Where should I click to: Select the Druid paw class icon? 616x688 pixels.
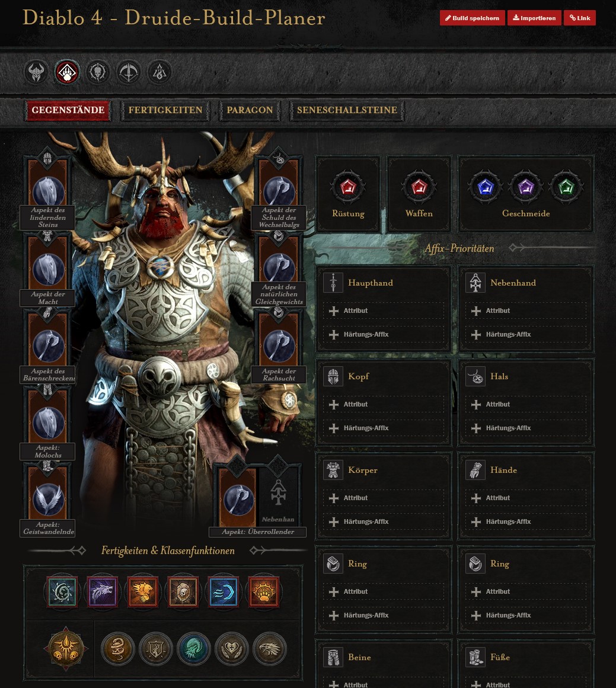coord(67,72)
